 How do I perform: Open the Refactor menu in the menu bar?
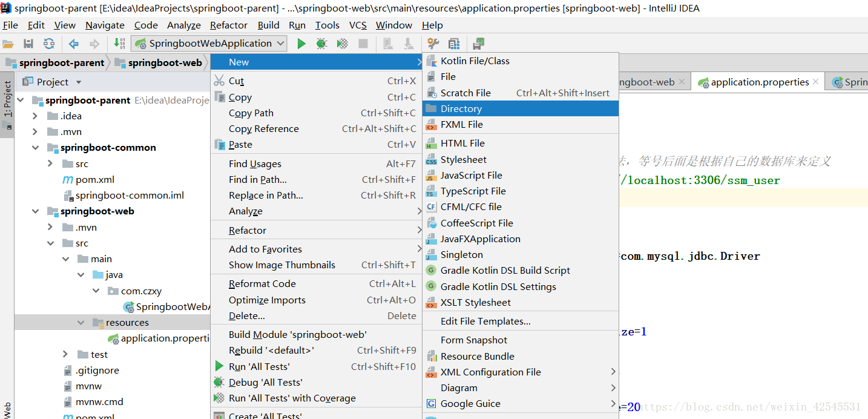click(229, 25)
